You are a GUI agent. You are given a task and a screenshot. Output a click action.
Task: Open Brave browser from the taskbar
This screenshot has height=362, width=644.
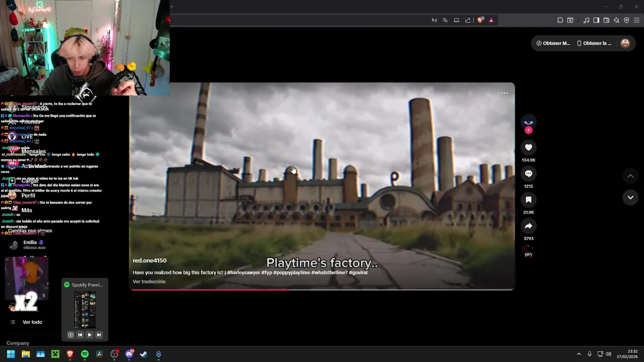[70, 354]
